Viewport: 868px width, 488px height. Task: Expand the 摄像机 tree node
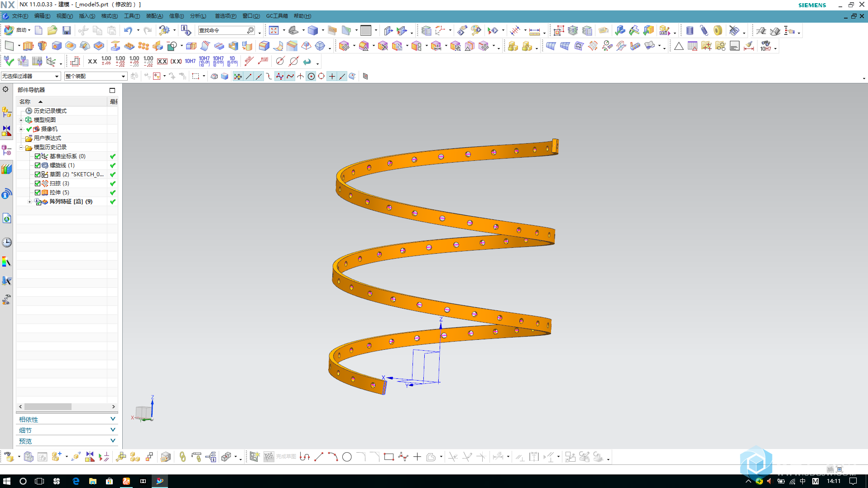pos(21,129)
